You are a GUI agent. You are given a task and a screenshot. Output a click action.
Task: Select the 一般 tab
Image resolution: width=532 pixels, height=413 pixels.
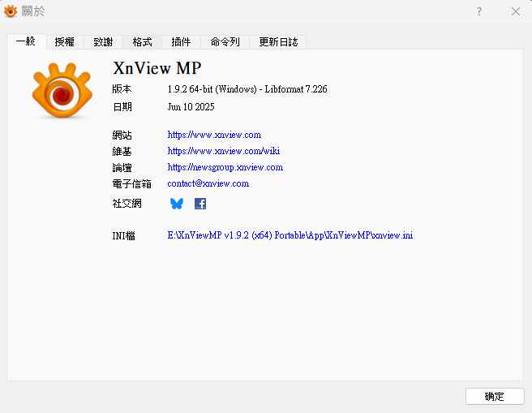(27, 41)
